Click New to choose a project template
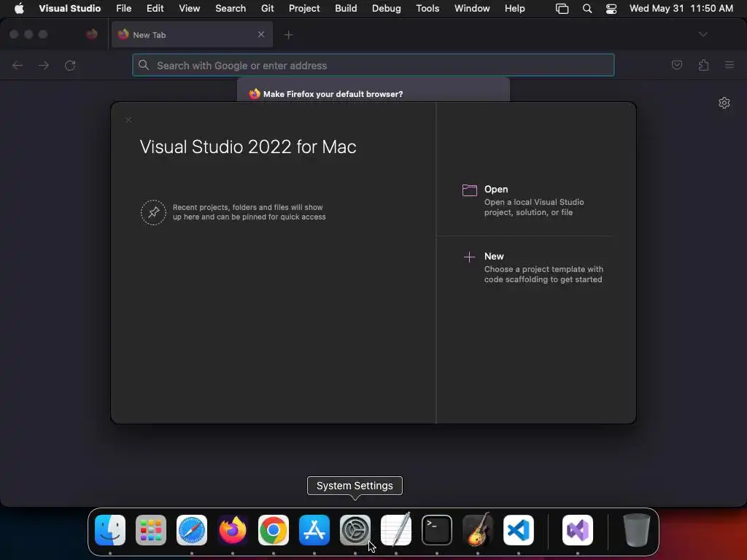747x560 pixels. point(533,268)
